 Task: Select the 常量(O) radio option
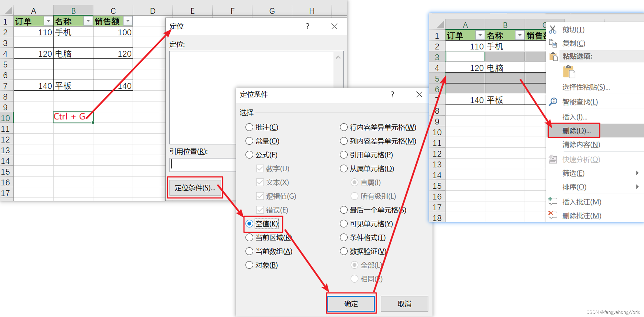[249, 141]
